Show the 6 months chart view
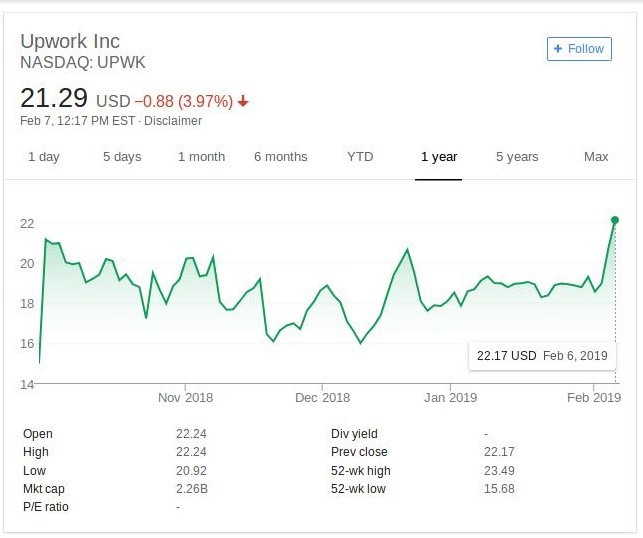This screenshot has width=643, height=538. pos(280,157)
